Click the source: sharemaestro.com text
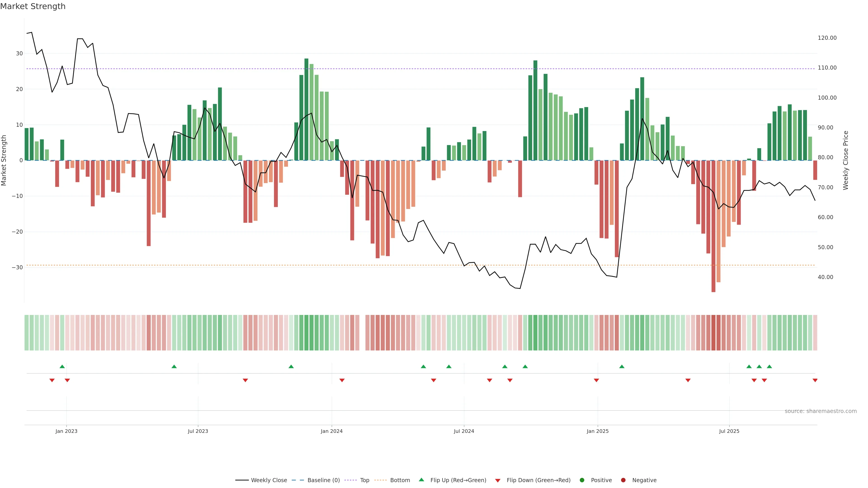This screenshot has width=868, height=488. tap(821, 411)
